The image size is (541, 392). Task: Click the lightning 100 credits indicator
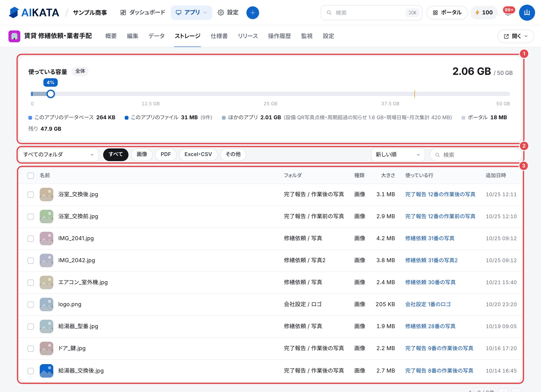pyautogui.click(x=484, y=13)
